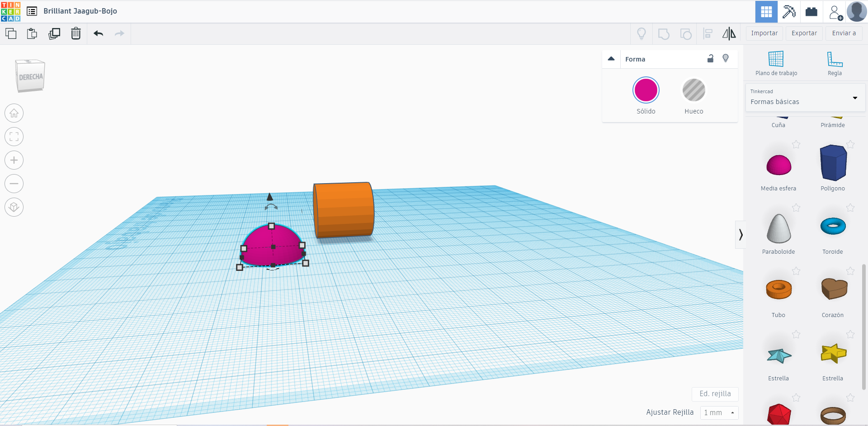Viewport: 868px width, 426px height.
Task: Favorite the Corazón shape star
Action: (850, 271)
